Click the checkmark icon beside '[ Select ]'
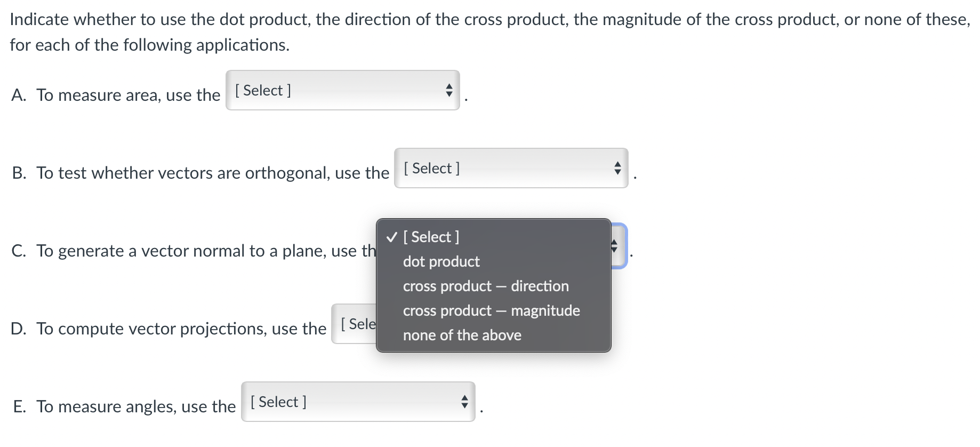The image size is (980, 447). 391,237
